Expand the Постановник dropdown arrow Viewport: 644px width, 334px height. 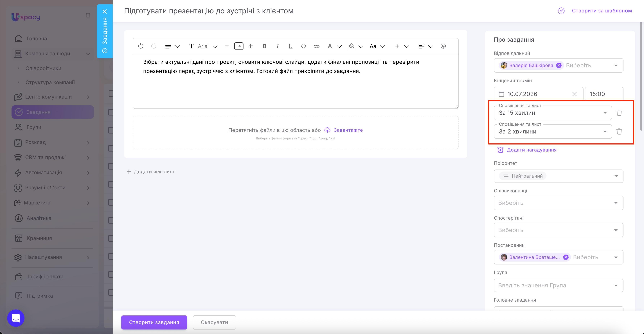(x=616, y=257)
